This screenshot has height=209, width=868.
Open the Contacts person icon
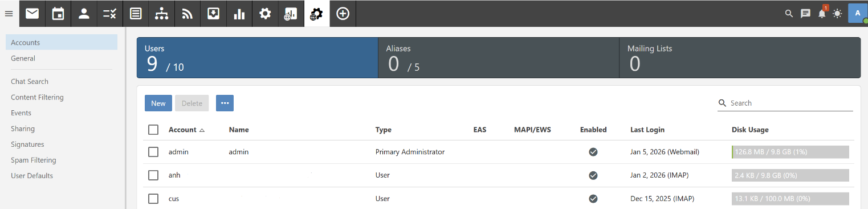coord(84,14)
